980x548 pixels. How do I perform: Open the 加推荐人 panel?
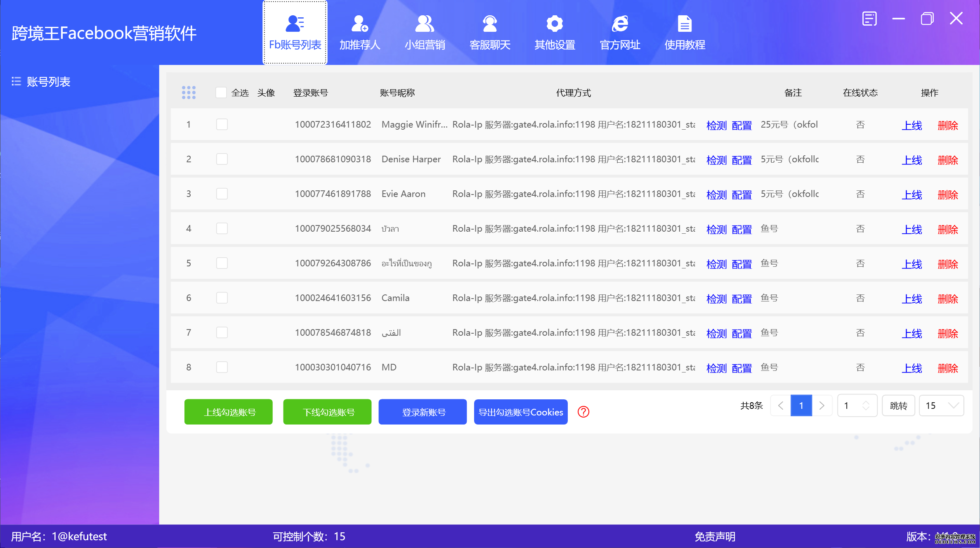[x=359, y=32]
